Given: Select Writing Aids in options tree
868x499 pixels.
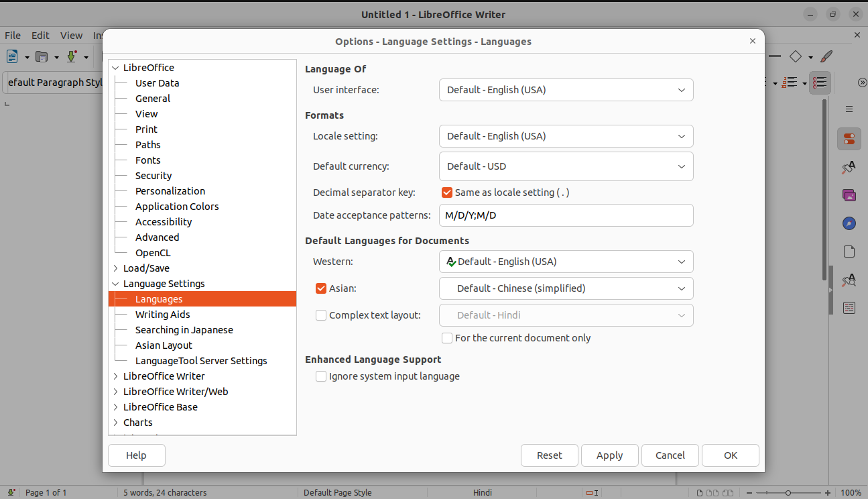Looking at the screenshot, I should point(163,315).
